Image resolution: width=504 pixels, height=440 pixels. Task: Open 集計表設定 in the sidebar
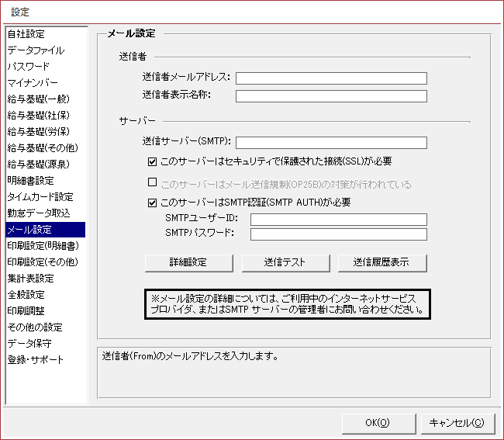pos(30,279)
